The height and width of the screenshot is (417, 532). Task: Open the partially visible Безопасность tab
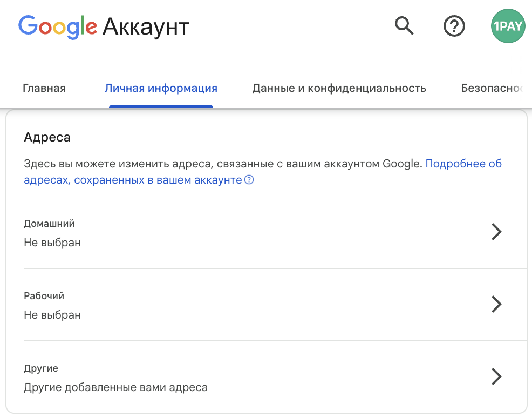pyautogui.click(x=491, y=88)
